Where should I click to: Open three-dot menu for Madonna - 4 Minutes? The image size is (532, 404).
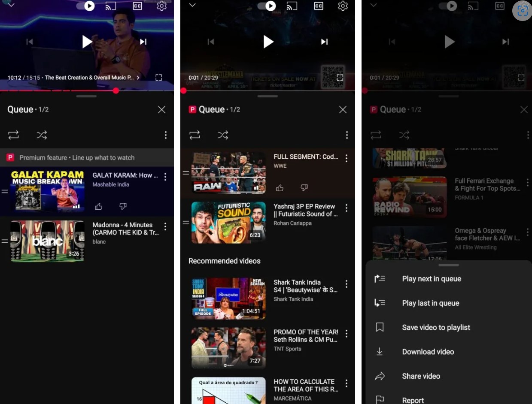pos(165,226)
